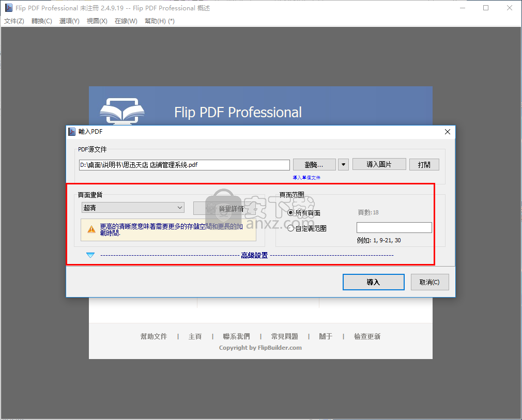
Task: Open the 視圖(X) menu
Action: [97, 21]
